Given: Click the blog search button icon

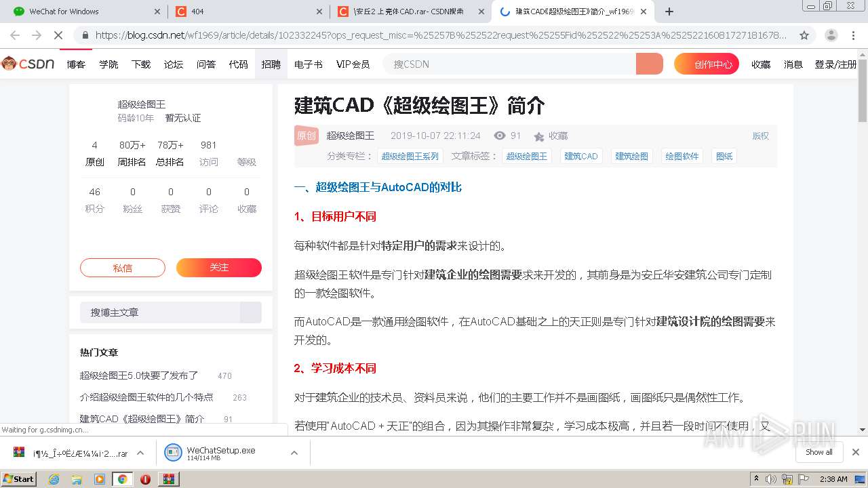Looking at the screenshot, I should click(251, 312).
